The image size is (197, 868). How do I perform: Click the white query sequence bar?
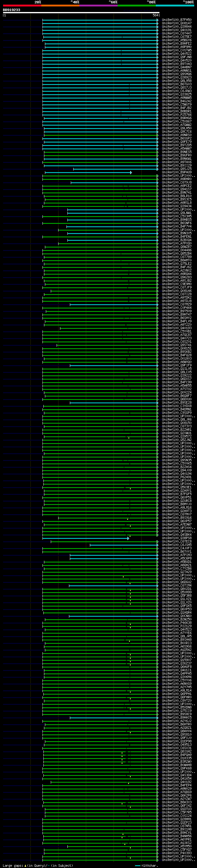(81, 13)
